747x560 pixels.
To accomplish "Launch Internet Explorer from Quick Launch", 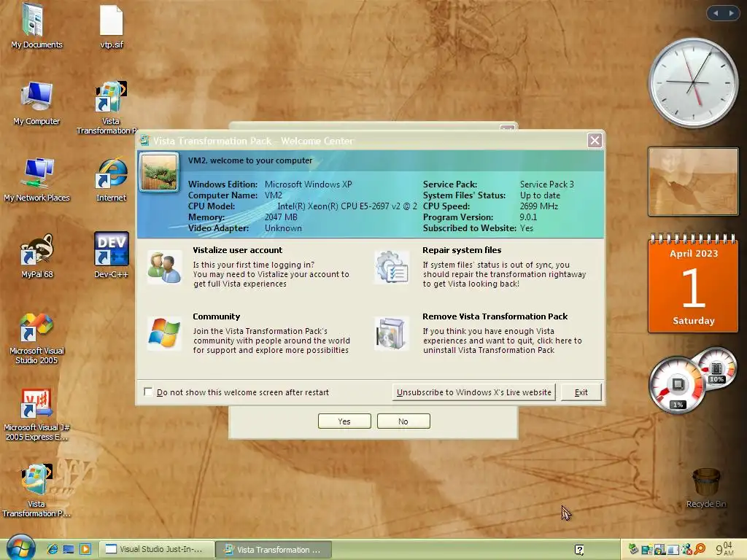I will [52, 549].
